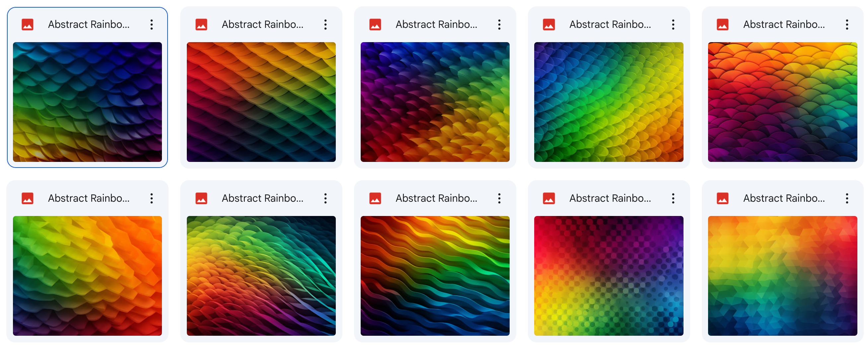Select the low-poly triangle mosaic thumbnail
This screenshot has width=868, height=353.
(782, 276)
